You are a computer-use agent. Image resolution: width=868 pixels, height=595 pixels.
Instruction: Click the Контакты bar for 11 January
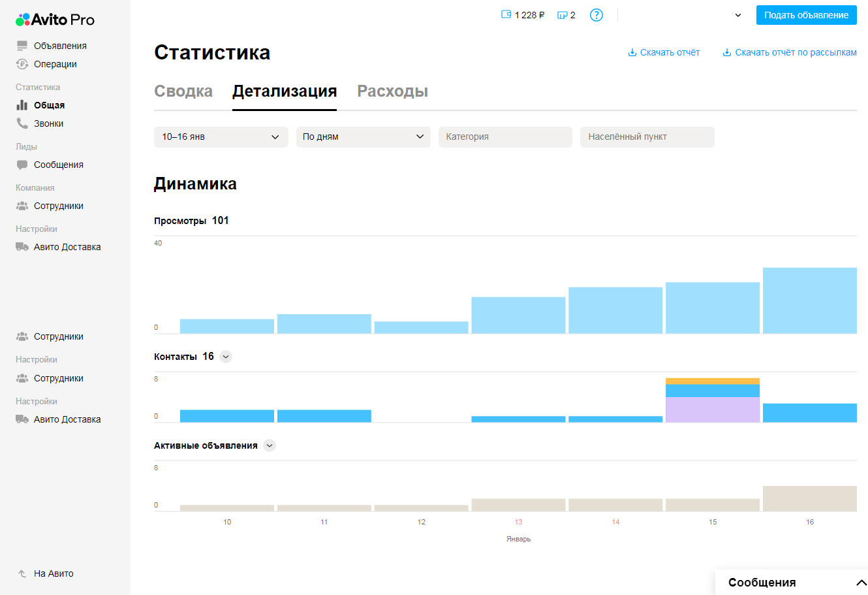tap(324, 416)
